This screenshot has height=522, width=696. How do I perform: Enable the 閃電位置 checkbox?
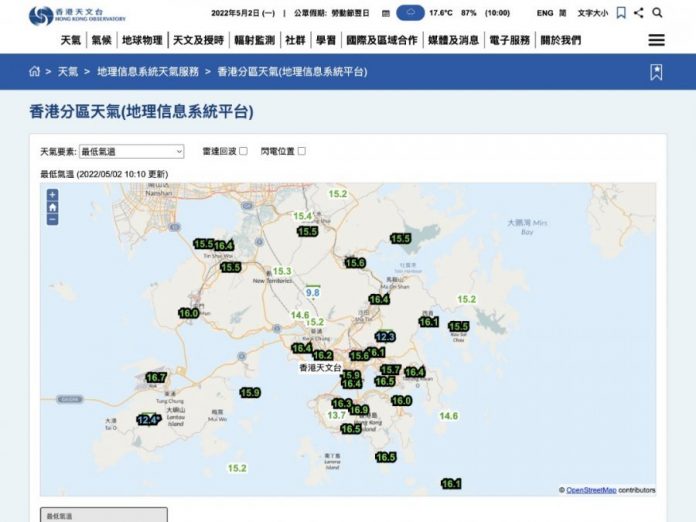(302, 151)
